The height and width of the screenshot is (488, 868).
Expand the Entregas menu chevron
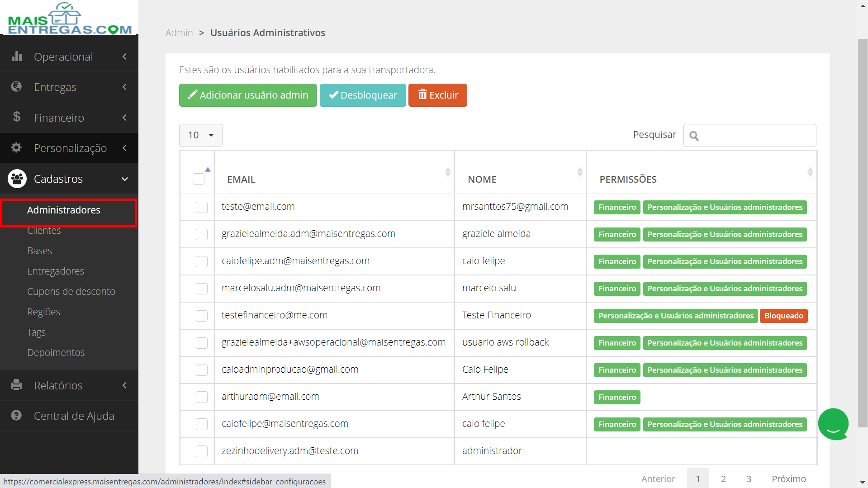tap(124, 87)
